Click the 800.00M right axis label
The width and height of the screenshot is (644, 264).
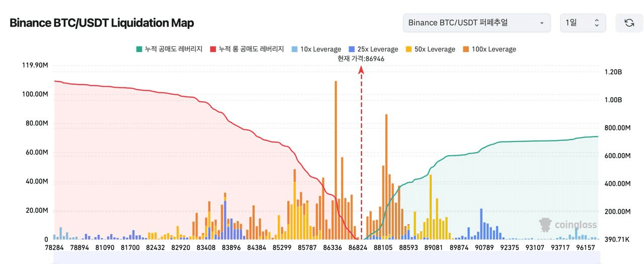(x=617, y=128)
